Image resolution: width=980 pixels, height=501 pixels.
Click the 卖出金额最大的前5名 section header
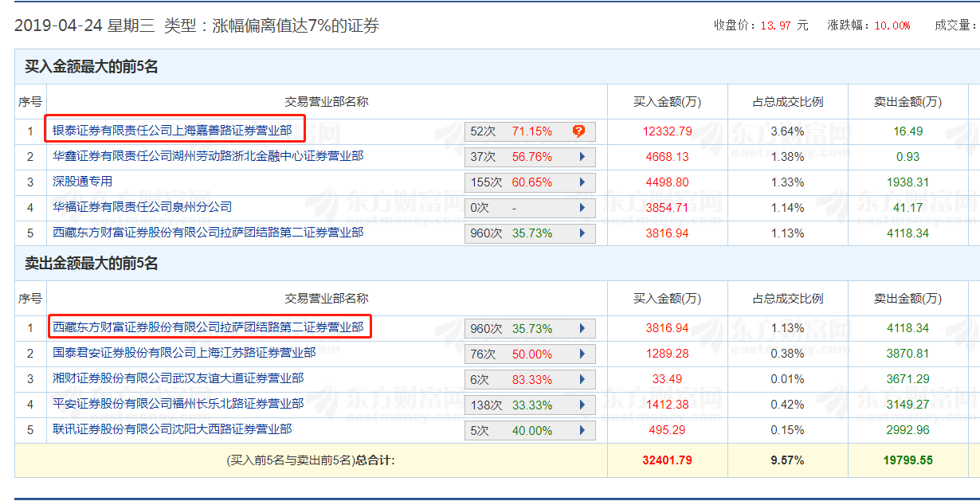(91, 263)
